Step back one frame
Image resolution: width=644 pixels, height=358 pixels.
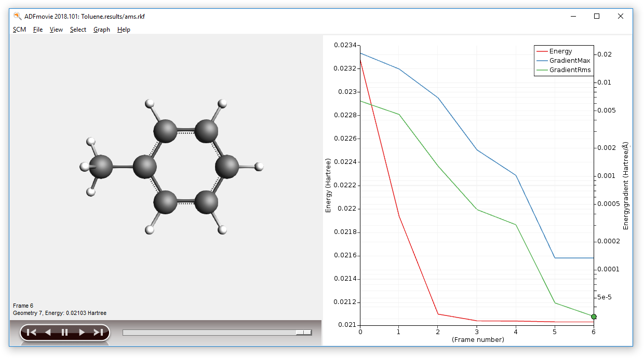pos(48,333)
